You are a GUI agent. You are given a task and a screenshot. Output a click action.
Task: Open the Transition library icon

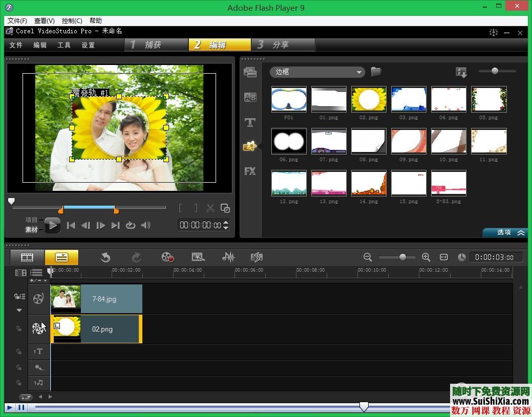(250, 98)
